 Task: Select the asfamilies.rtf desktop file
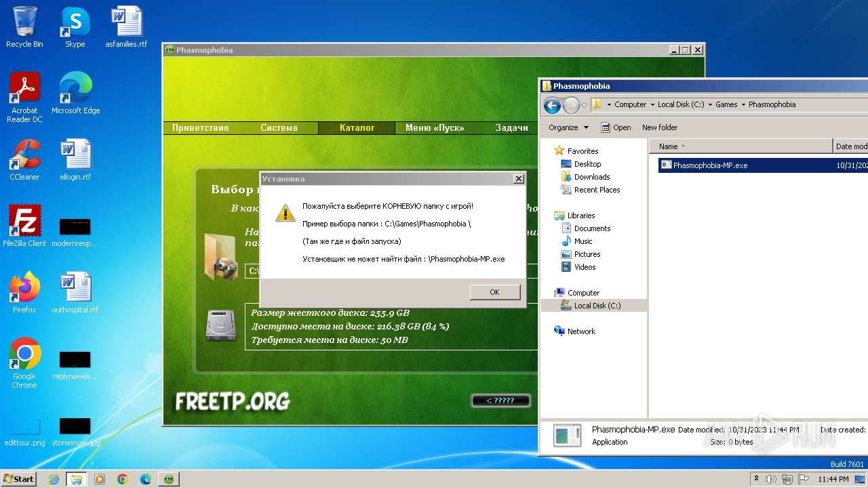pyautogui.click(x=126, y=27)
